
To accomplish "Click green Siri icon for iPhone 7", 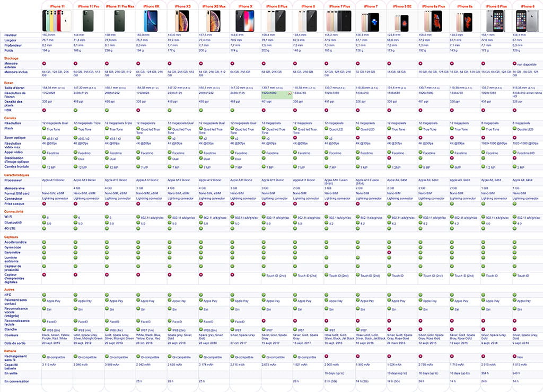I will point(357,309).
